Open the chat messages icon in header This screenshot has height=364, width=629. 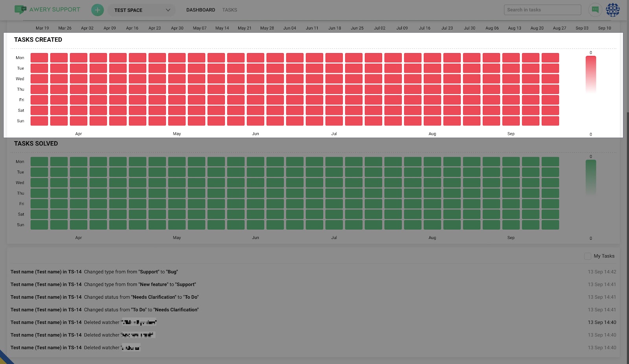(595, 10)
